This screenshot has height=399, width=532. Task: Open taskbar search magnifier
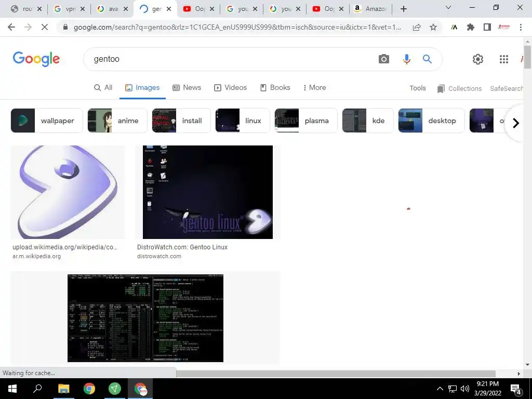click(37, 389)
